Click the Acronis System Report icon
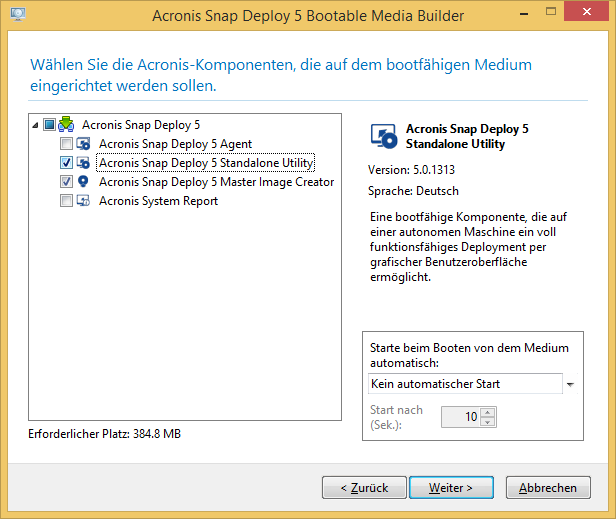Image resolution: width=616 pixels, height=519 pixels. point(83,200)
